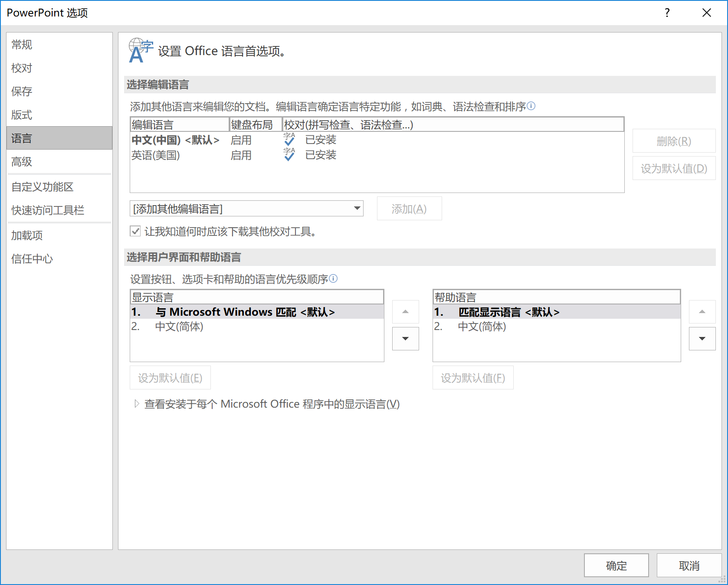Click the 添加(A) button

click(409, 209)
